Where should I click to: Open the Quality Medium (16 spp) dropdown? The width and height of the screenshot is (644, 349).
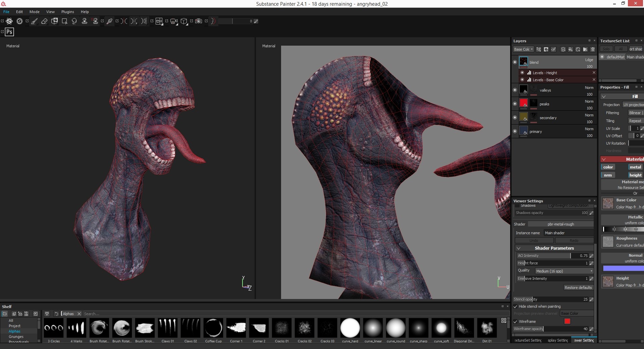tap(564, 271)
